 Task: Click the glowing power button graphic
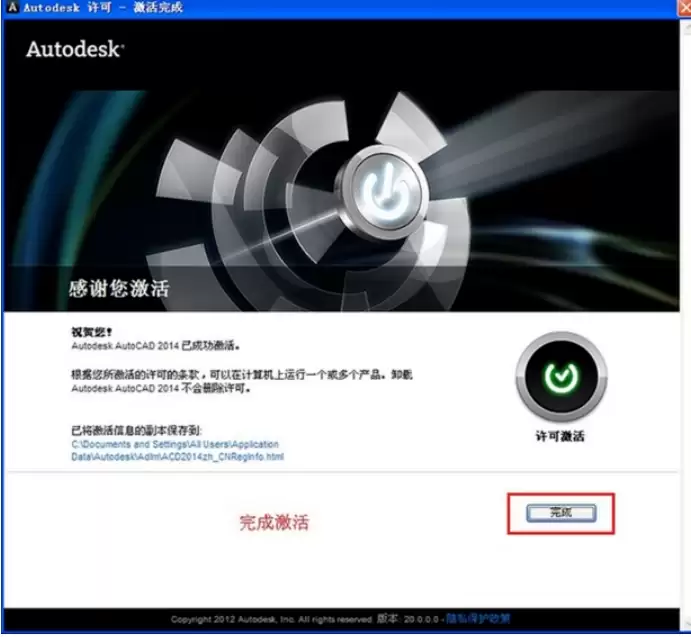tap(386, 193)
